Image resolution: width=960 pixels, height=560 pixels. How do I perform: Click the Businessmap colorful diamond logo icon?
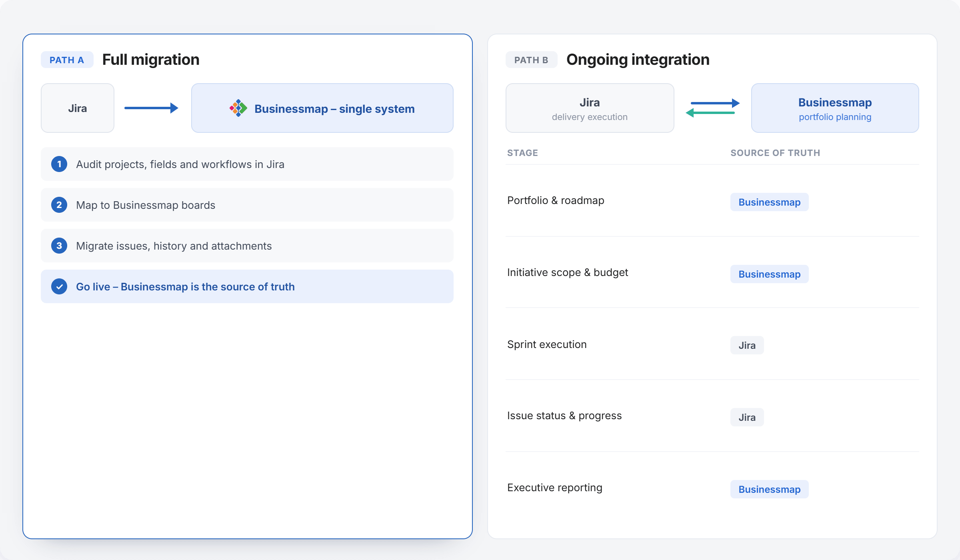(x=238, y=108)
